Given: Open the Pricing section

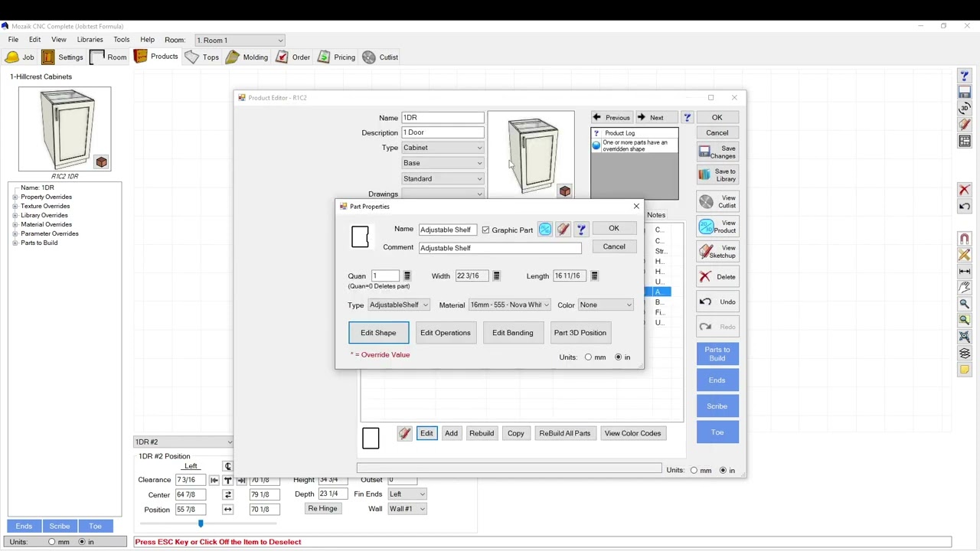Looking at the screenshot, I should pyautogui.click(x=336, y=57).
